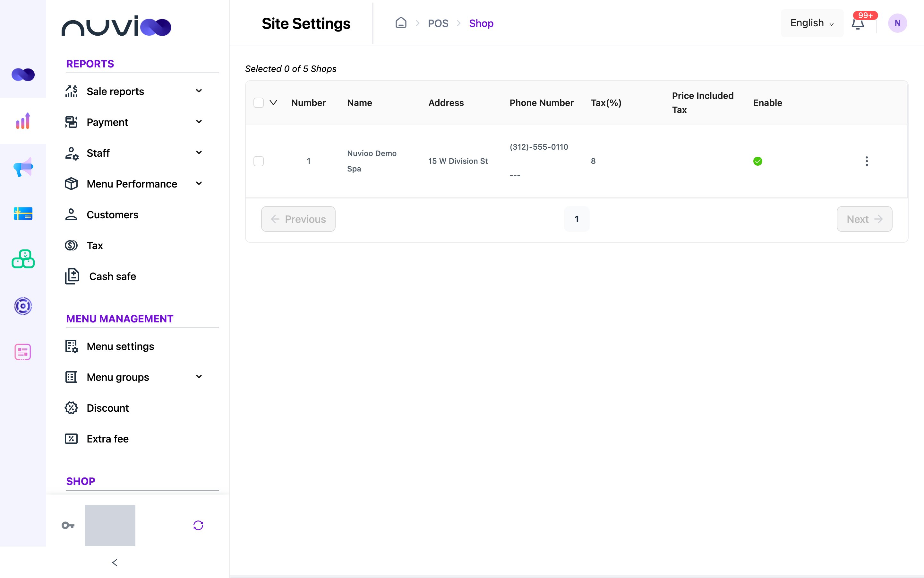Click the Shop breadcrumb link
The width and height of the screenshot is (924, 578).
(481, 23)
